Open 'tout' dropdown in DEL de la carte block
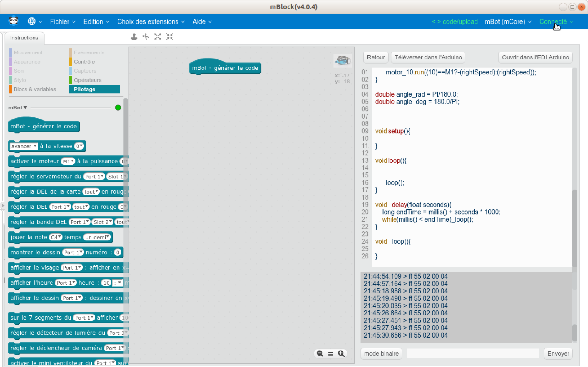The width and height of the screenshot is (588, 367). 91,192
